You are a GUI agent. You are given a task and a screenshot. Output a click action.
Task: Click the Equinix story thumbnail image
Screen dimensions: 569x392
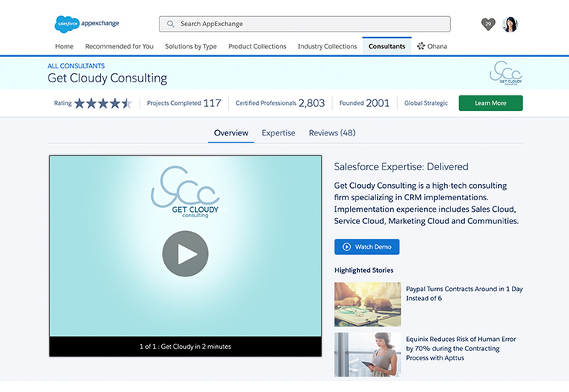point(368,355)
